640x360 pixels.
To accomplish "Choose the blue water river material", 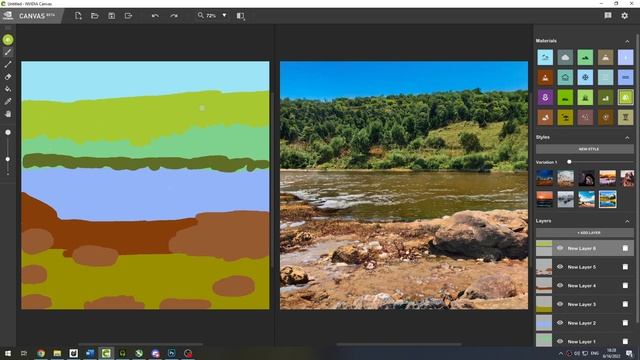I will (625, 78).
